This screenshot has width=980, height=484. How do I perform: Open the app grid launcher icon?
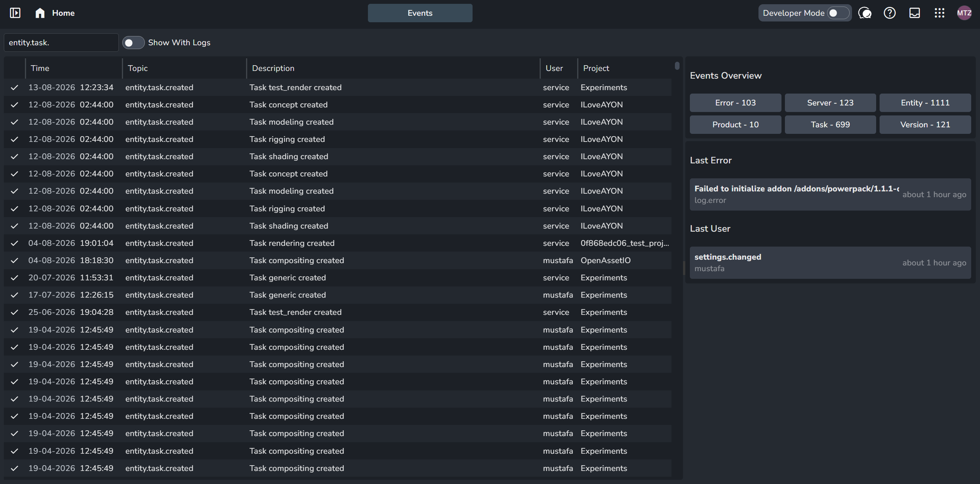click(x=939, y=13)
